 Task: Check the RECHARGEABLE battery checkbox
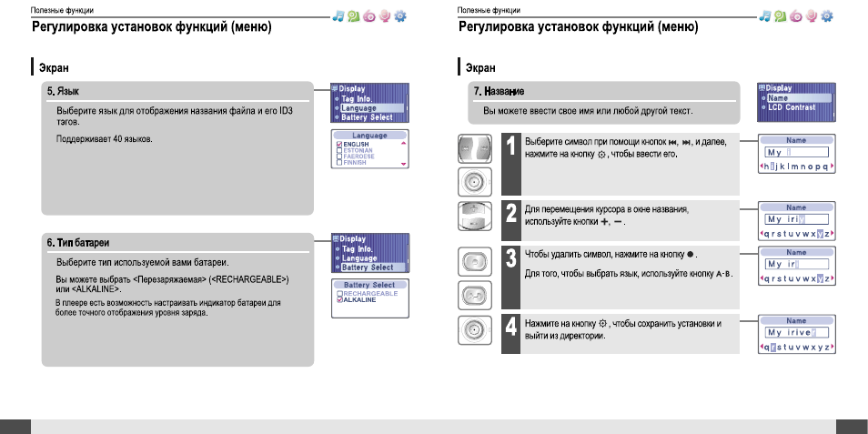[x=340, y=293]
